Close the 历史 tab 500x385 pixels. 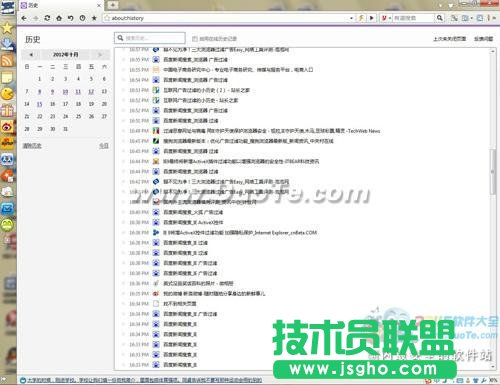[99, 5]
